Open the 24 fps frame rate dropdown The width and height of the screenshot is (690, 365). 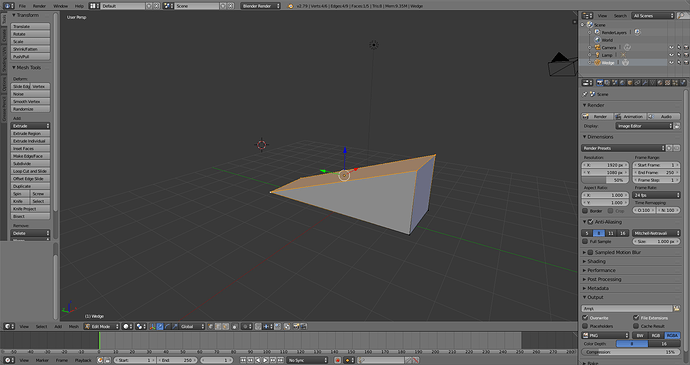tap(657, 195)
